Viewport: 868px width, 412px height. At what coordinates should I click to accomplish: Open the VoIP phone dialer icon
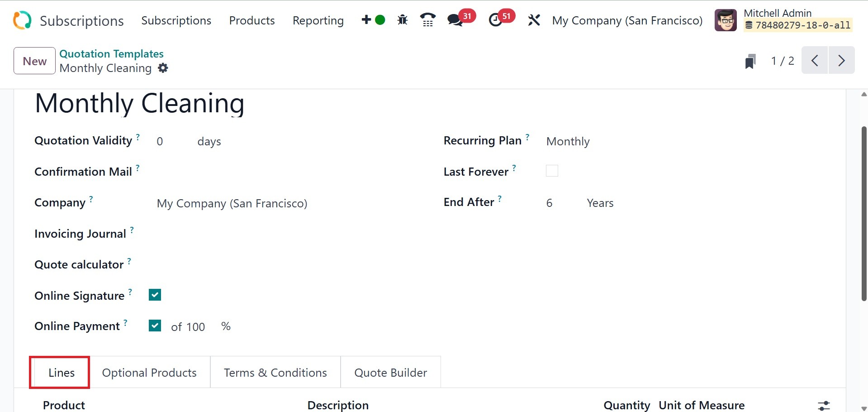coord(427,20)
